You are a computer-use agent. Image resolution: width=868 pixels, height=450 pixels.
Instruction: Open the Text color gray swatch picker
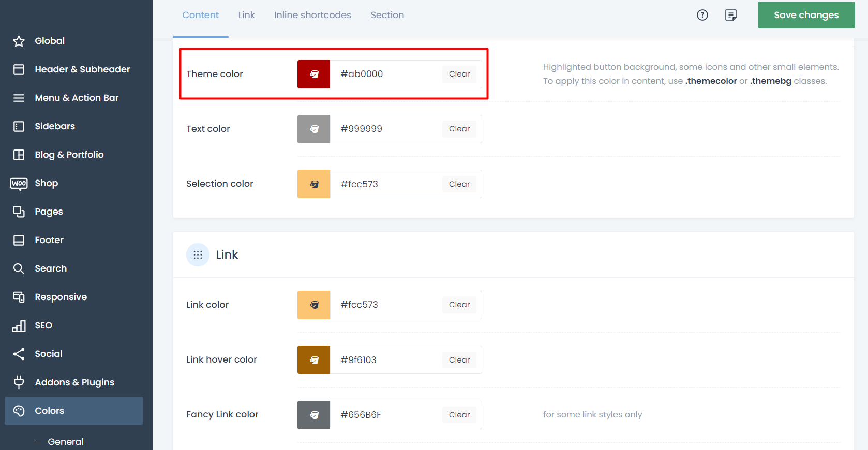(314, 129)
